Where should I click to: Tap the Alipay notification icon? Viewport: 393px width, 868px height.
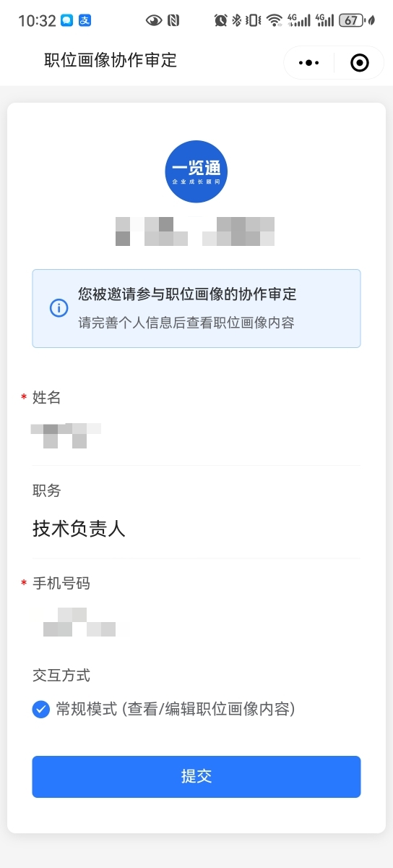tap(85, 20)
